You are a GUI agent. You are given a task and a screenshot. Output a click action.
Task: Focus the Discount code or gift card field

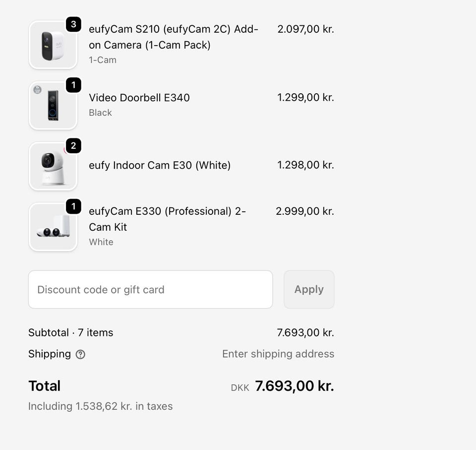(150, 290)
